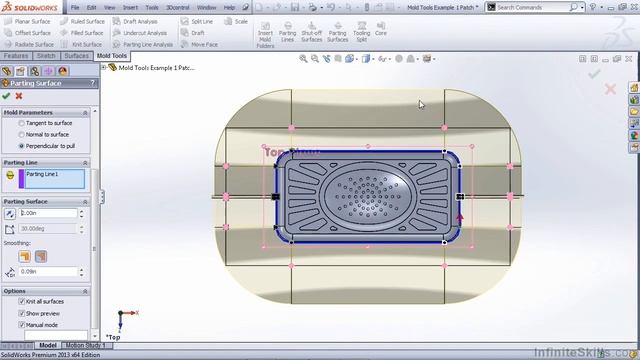The width and height of the screenshot is (640, 360).
Task: Select the Planar Surface tool
Action: click(28, 21)
